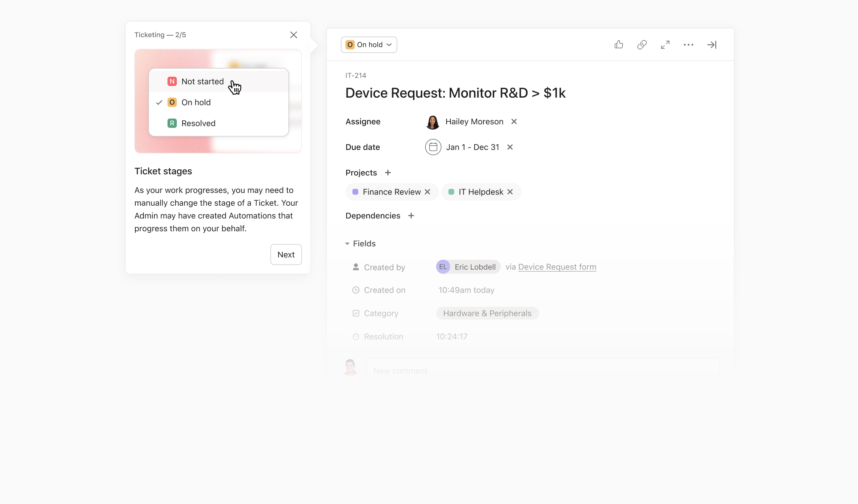Add a project with plus icon

(388, 172)
